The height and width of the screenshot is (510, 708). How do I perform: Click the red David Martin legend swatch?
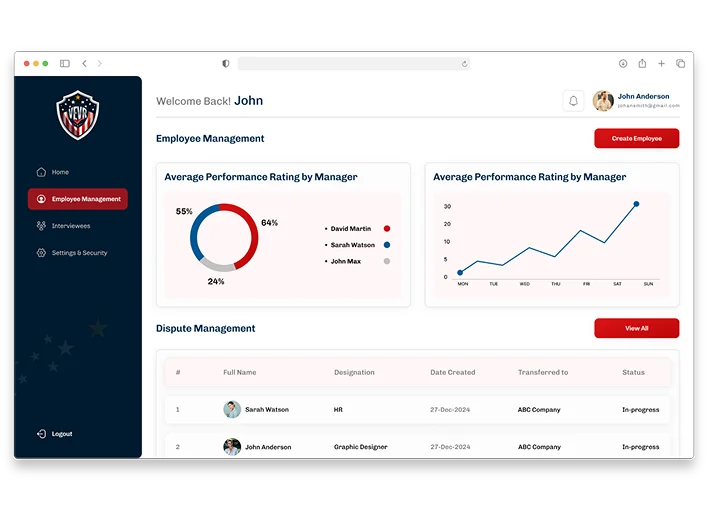(387, 229)
